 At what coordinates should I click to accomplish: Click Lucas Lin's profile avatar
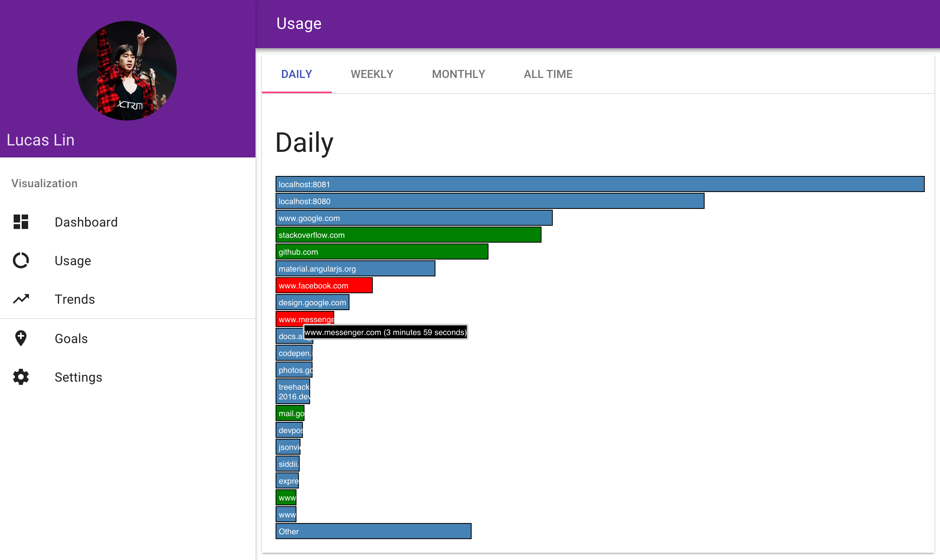click(127, 71)
